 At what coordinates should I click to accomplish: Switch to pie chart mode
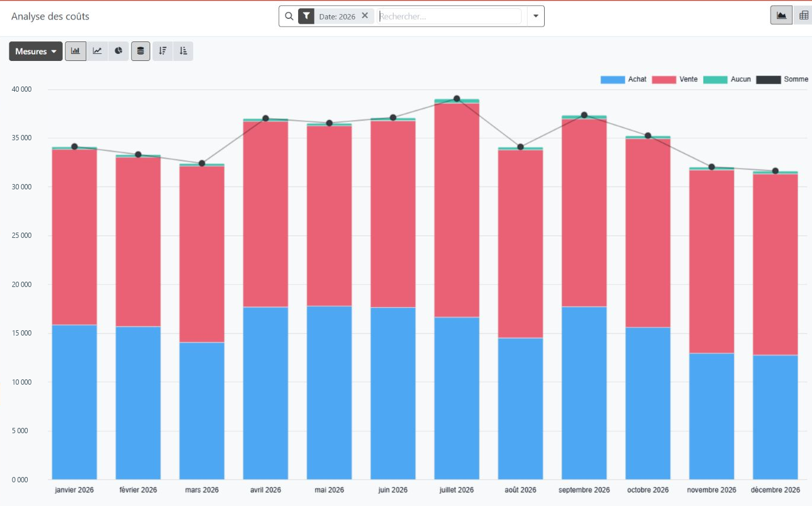click(x=118, y=51)
